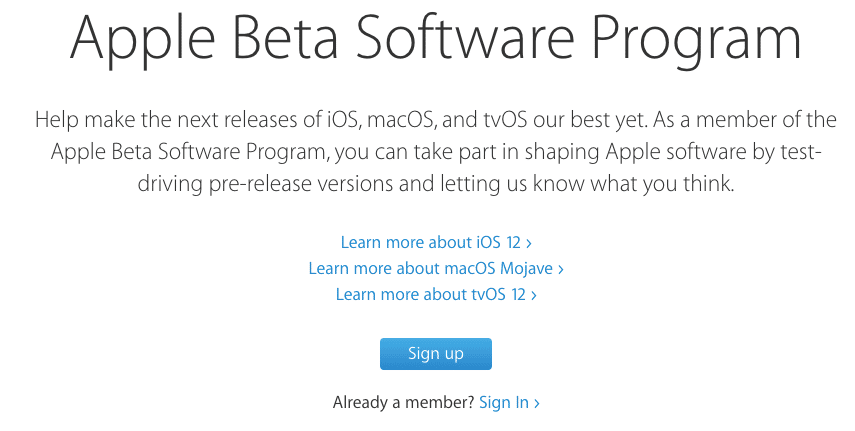
Task: Click the words Apple Beta Software Program in the paragraph
Action: tap(190, 152)
